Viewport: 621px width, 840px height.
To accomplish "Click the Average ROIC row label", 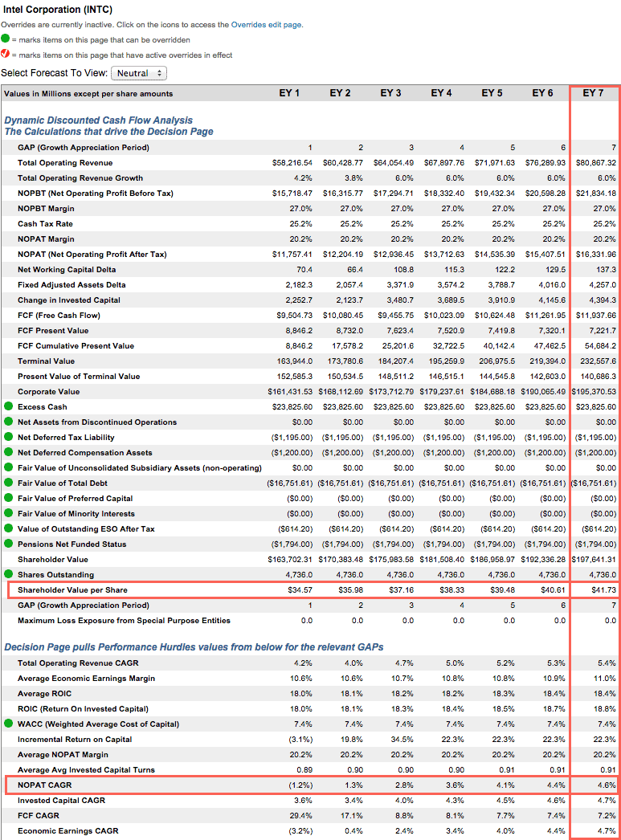I will tap(44, 694).
